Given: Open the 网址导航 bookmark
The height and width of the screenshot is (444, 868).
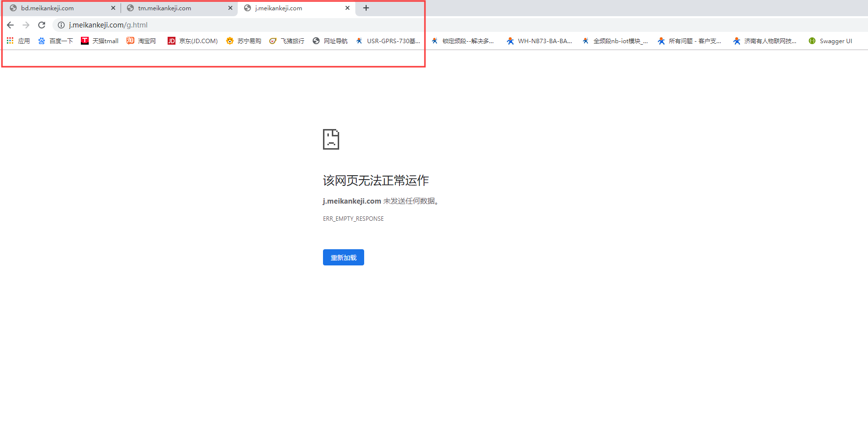Looking at the screenshot, I should (x=330, y=41).
